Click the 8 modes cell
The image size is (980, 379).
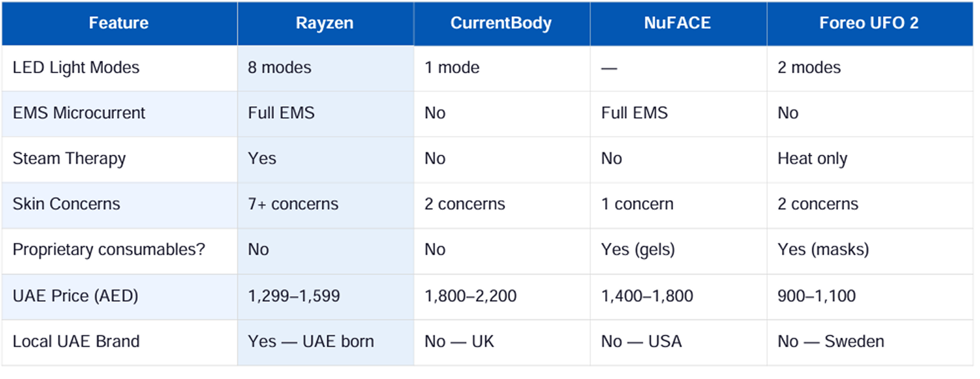tap(326, 68)
